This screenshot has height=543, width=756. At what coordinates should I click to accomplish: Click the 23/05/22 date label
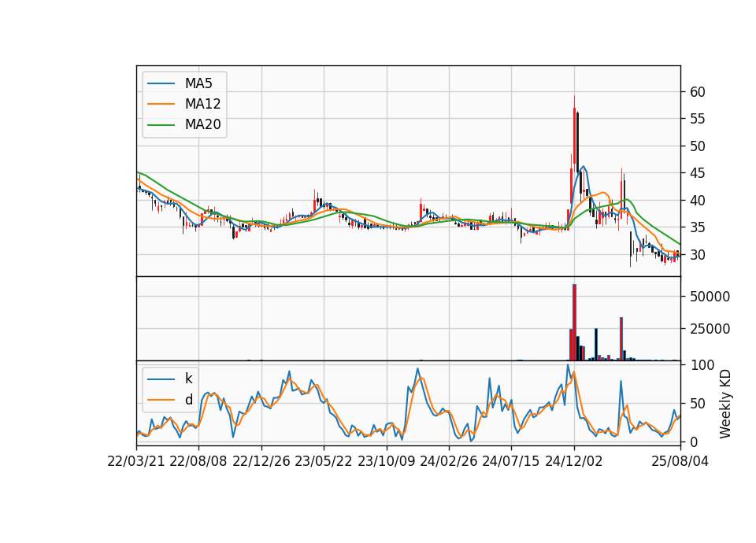click(324, 461)
